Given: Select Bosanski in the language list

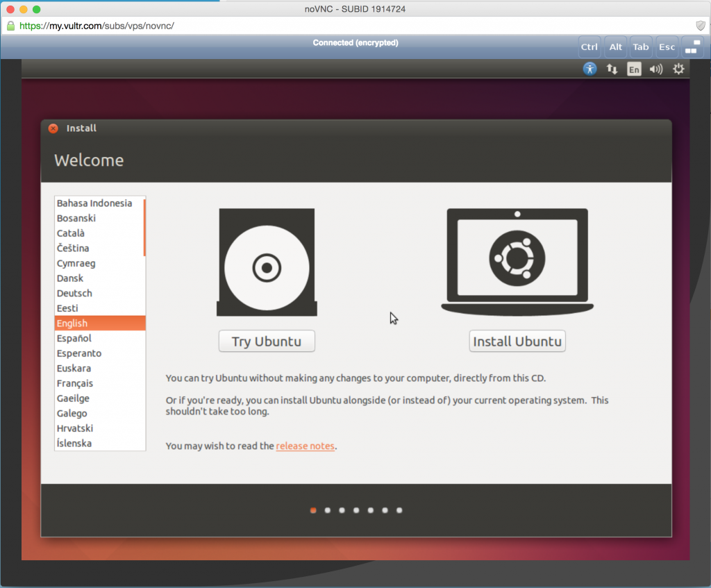Looking at the screenshot, I should click(99, 218).
